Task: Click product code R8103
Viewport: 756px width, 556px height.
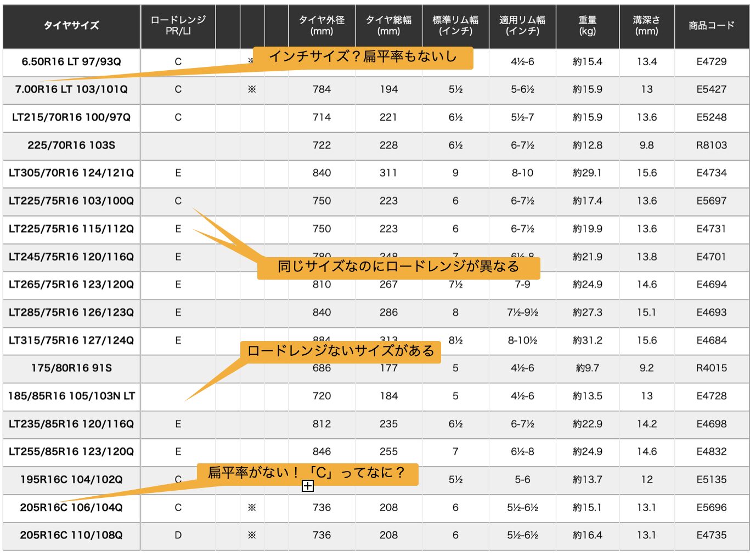Action: (712, 145)
